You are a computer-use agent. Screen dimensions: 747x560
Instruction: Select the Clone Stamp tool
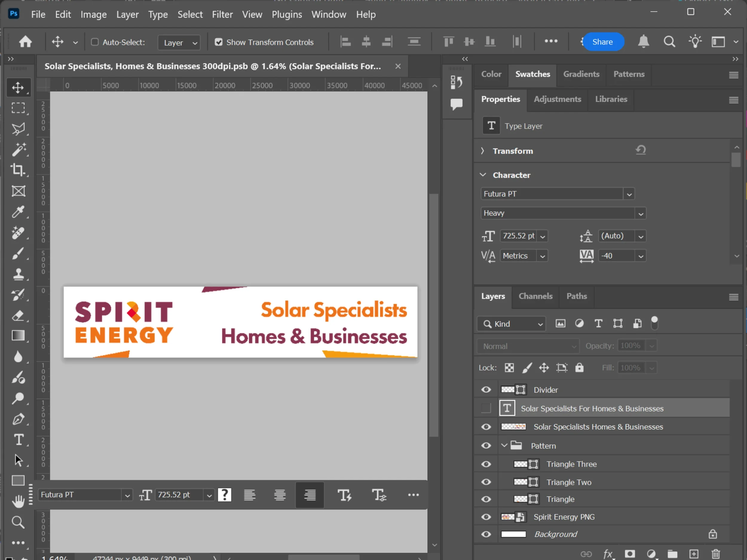click(x=18, y=274)
